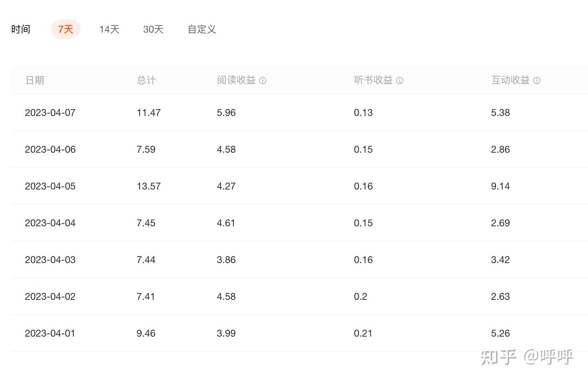The width and height of the screenshot is (588, 381).
Task: Click the 9.14 interaction earnings value
Action: click(500, 186)
